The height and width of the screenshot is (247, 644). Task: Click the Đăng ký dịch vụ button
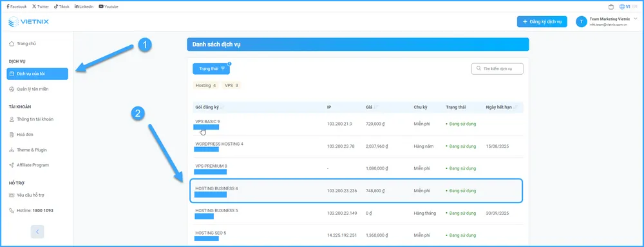[x=542, y=22]
